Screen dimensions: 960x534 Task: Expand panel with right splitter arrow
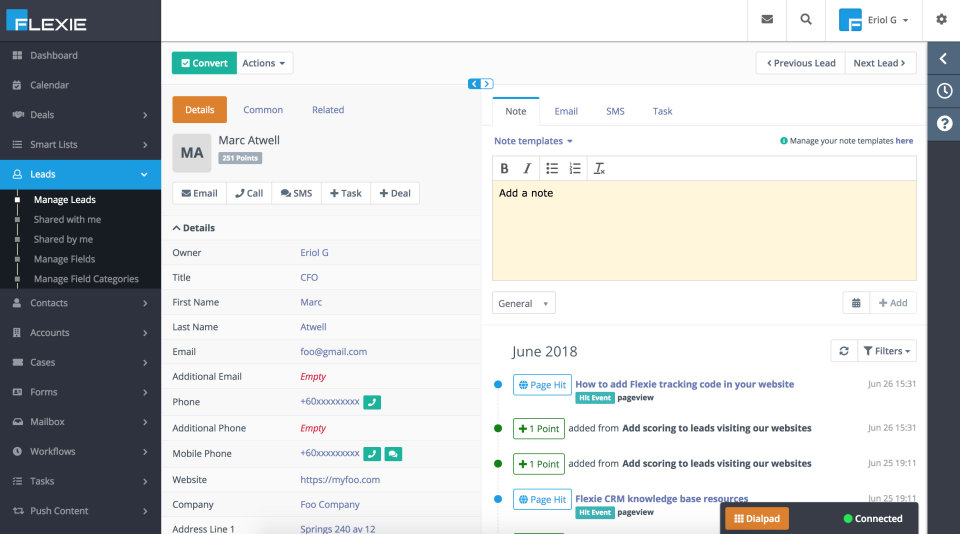(x=487, y=84)
